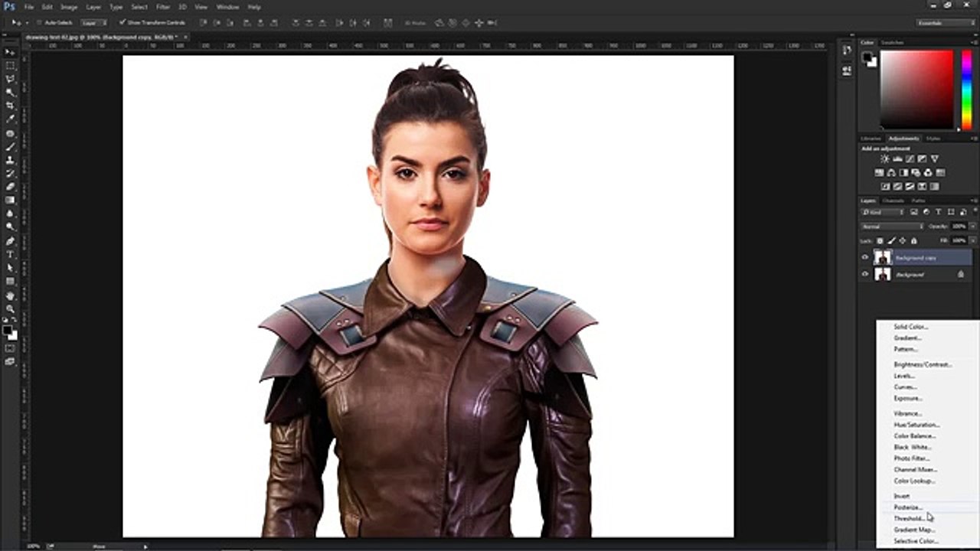980x551 pixels.
Task: Click the Invert adjustment icon
Action: tap(886, 186)
